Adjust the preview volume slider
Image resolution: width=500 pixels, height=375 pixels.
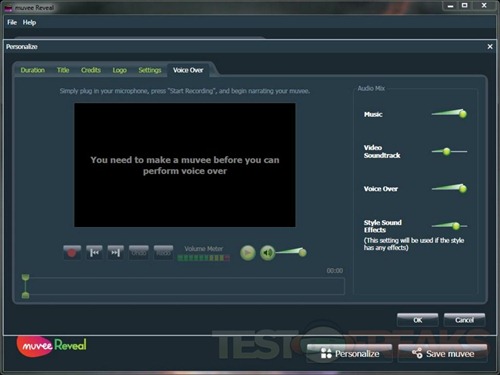click(291, 252)
